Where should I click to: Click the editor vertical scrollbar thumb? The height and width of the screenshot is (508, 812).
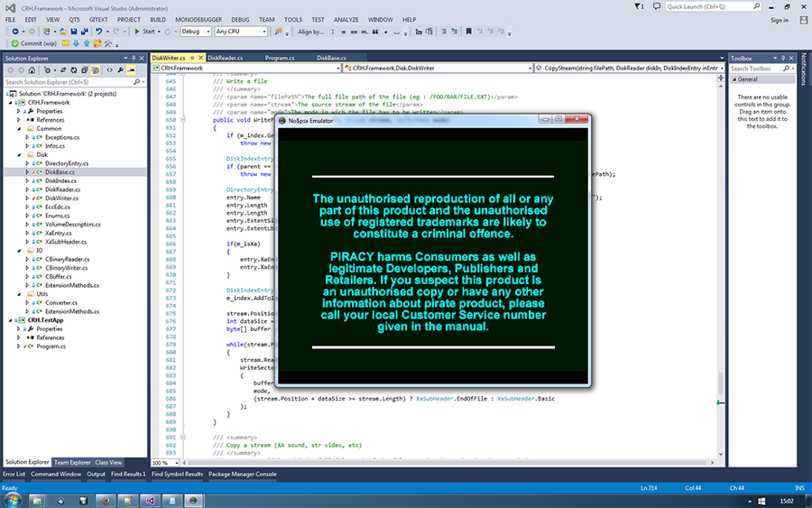tap(720, 383)
